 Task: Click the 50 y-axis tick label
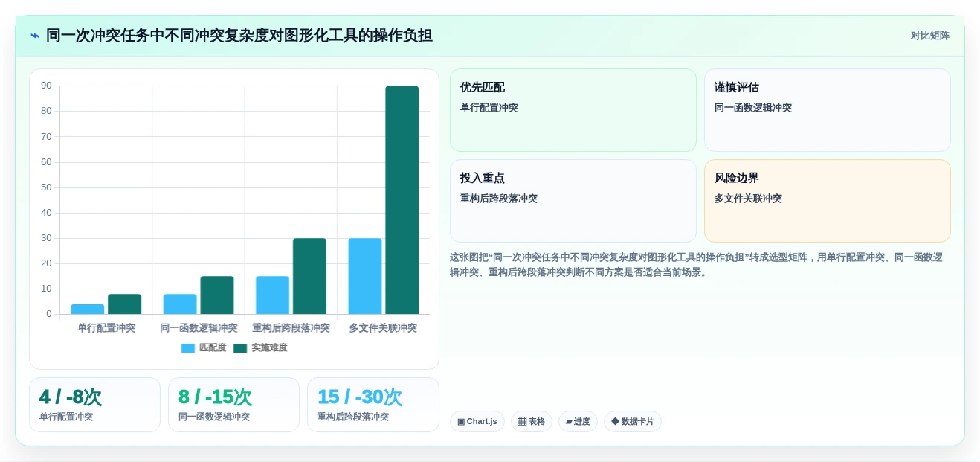tap(46, 187)
